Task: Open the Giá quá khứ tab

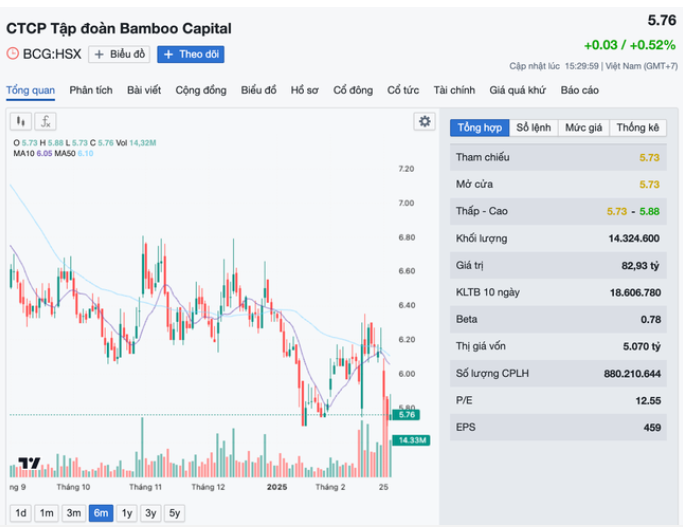Action: pyautogui.click(x=518, y=90)
